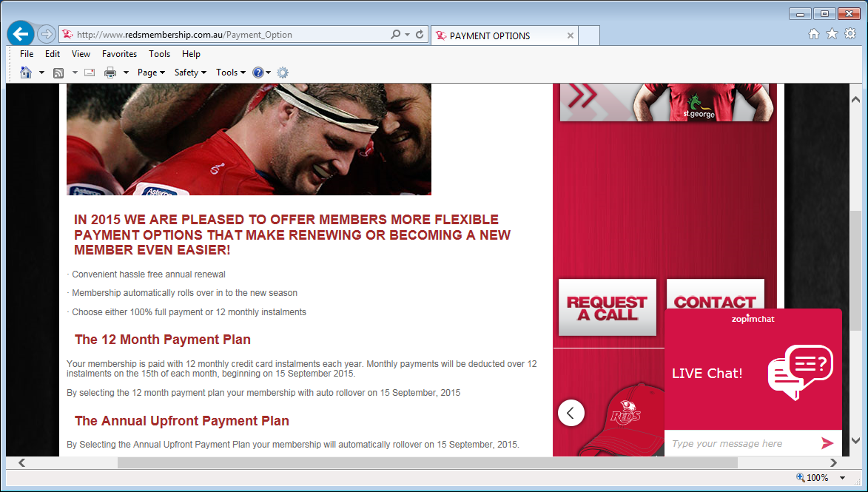Open the Favorites menu

tap(119, 54)
